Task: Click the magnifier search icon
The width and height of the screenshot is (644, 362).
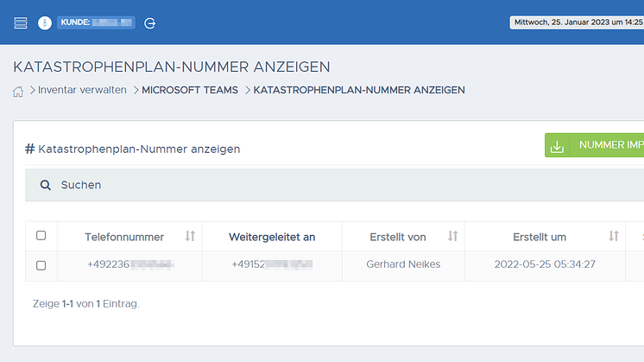Action: point(45,185)
